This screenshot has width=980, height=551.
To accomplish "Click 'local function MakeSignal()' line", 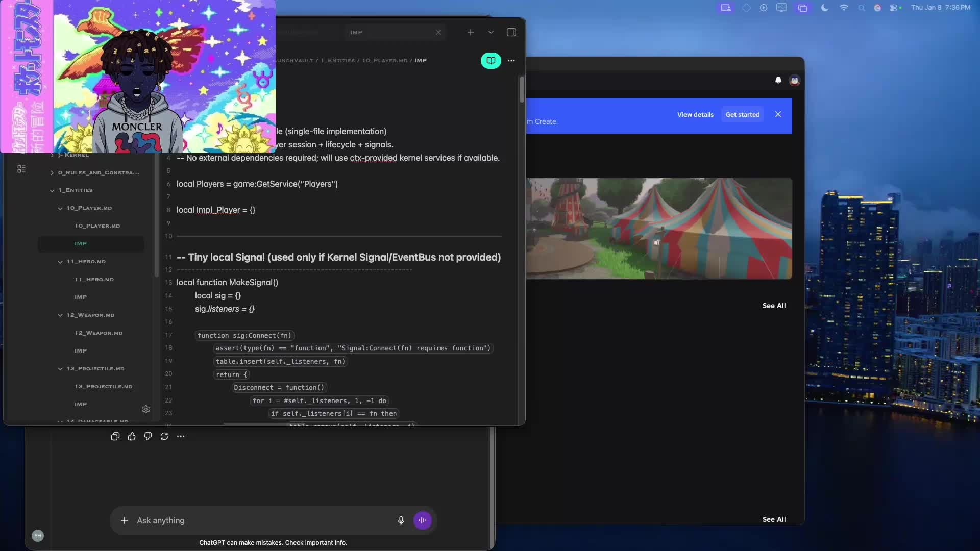I will [x=227, y=283].
